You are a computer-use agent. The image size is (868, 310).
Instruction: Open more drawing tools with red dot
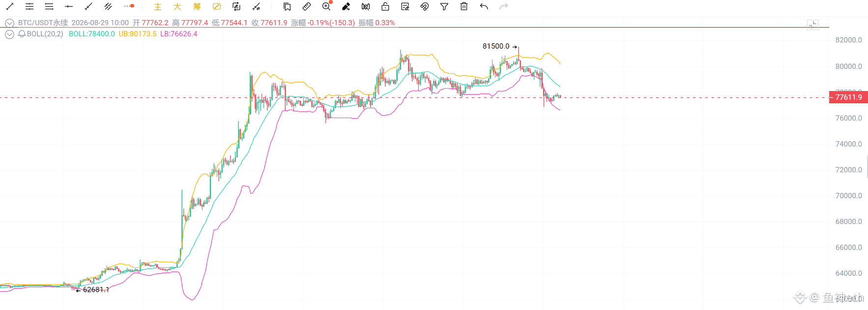click(x=129, y=6)
